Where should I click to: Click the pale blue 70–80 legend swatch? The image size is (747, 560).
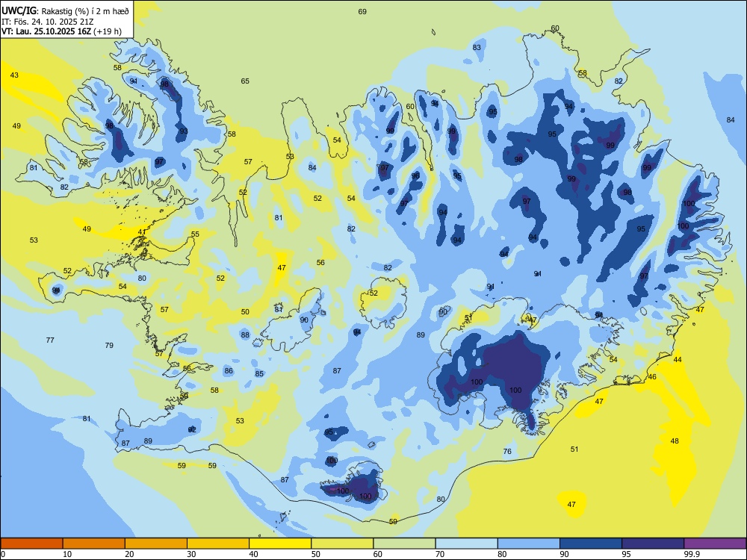click(466, 544)
